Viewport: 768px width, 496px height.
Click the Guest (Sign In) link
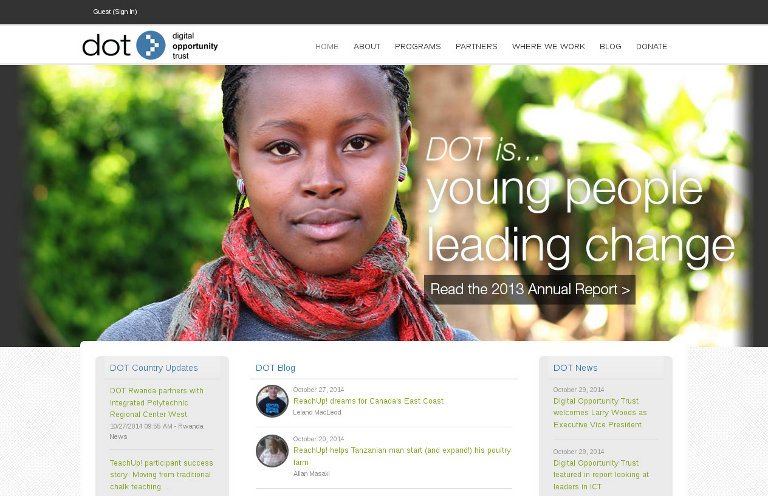[115, 12]
